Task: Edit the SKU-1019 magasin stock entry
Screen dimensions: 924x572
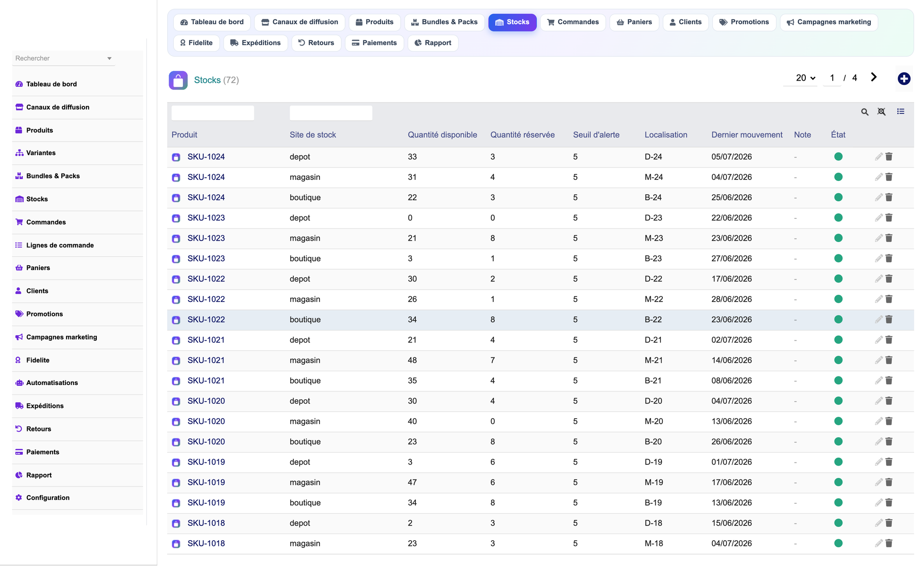Action: coord(878,482)
